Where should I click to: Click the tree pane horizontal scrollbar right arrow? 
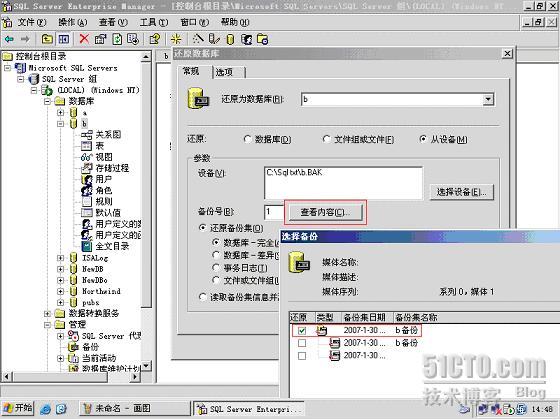click(135, 376)
